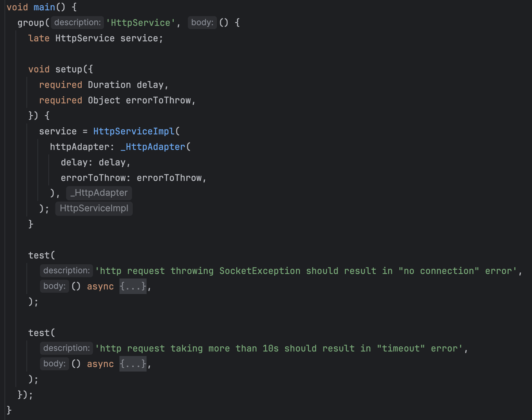Viewport: 532px width, 420px height.
Task: Expand the collapsed async body of the timeout test
Action: (x=133, y=364)
